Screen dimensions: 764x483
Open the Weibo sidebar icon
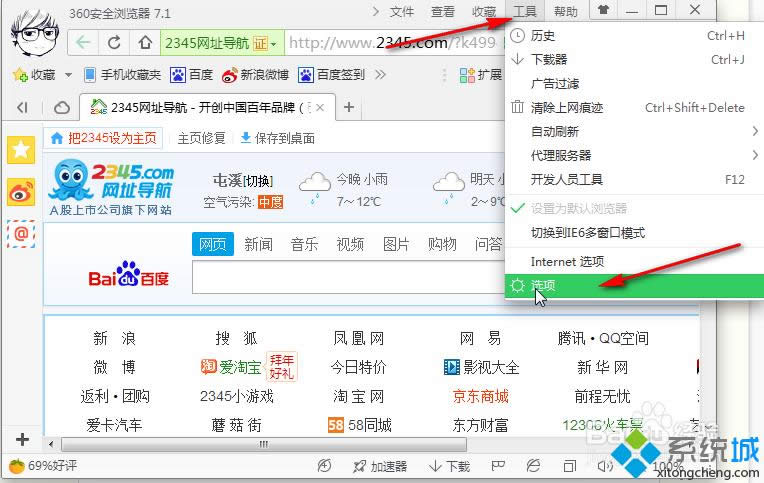[x=21, y=192]
